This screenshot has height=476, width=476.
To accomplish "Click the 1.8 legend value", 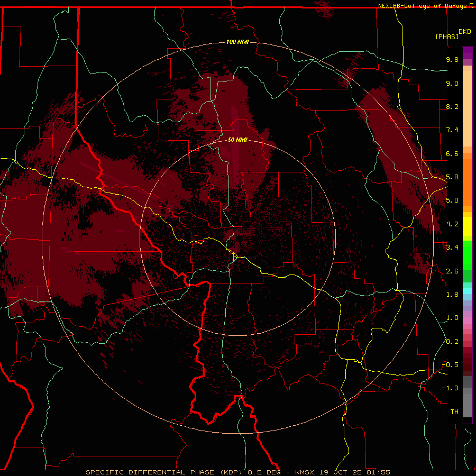I will point(452,295).
